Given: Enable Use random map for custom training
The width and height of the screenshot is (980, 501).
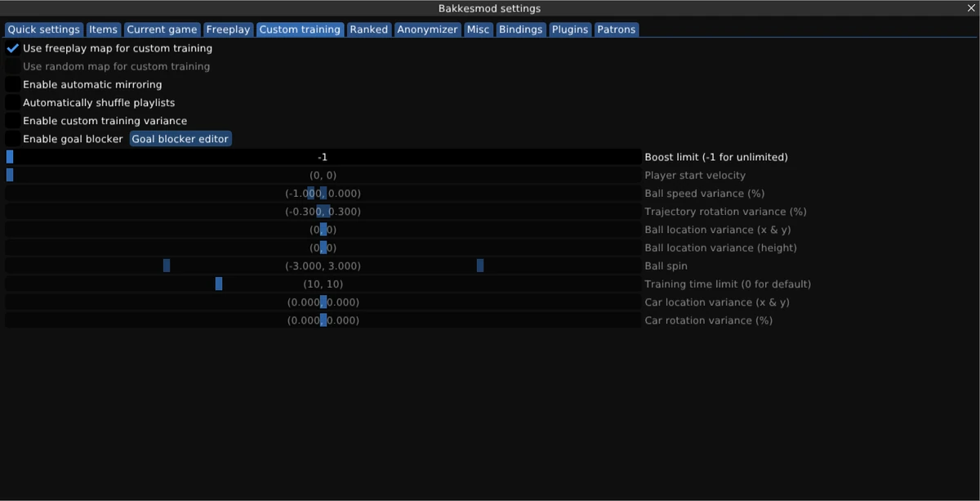Looking at the screenshot, I should pyautogui.click(x=12, y=66).
